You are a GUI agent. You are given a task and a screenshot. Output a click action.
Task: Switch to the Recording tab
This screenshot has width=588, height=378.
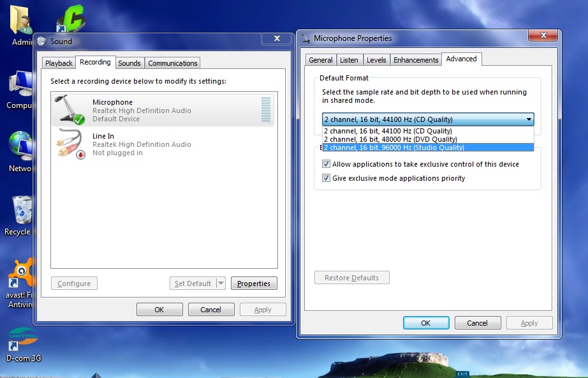coord(95,63)
